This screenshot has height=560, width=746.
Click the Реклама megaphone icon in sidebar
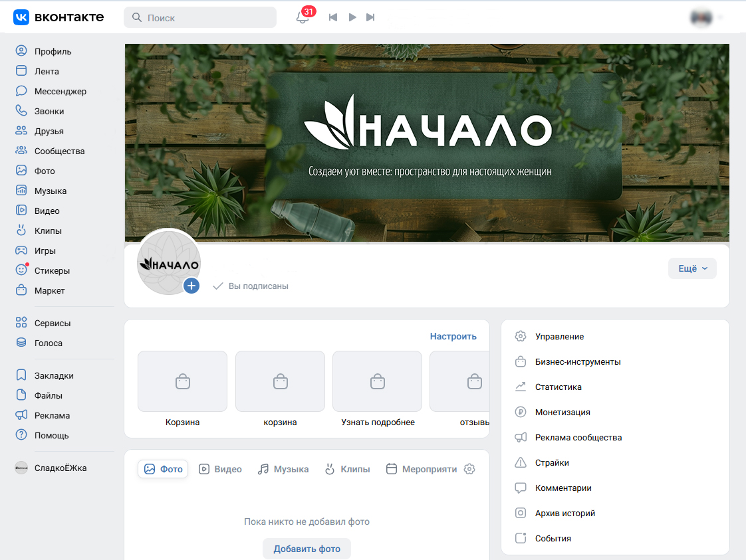21,415
